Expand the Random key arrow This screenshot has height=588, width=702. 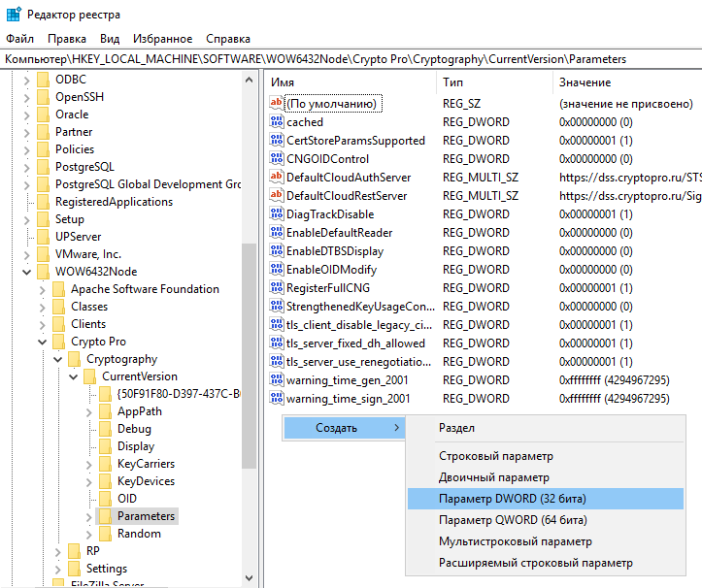click(x=88, y=535)
